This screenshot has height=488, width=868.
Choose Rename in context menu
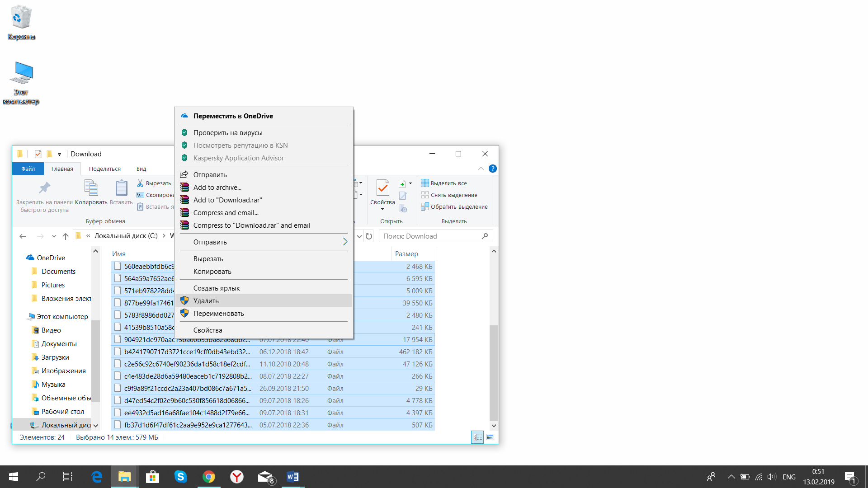click(264, 313)
